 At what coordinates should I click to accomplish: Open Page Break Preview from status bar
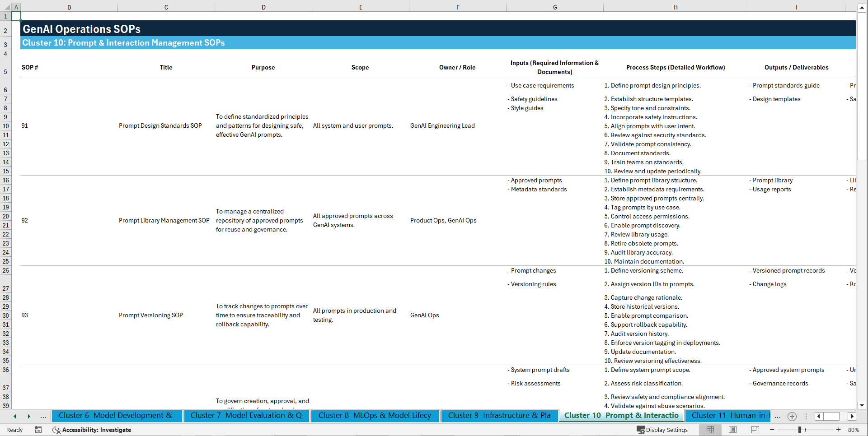(x=755, y=430)
